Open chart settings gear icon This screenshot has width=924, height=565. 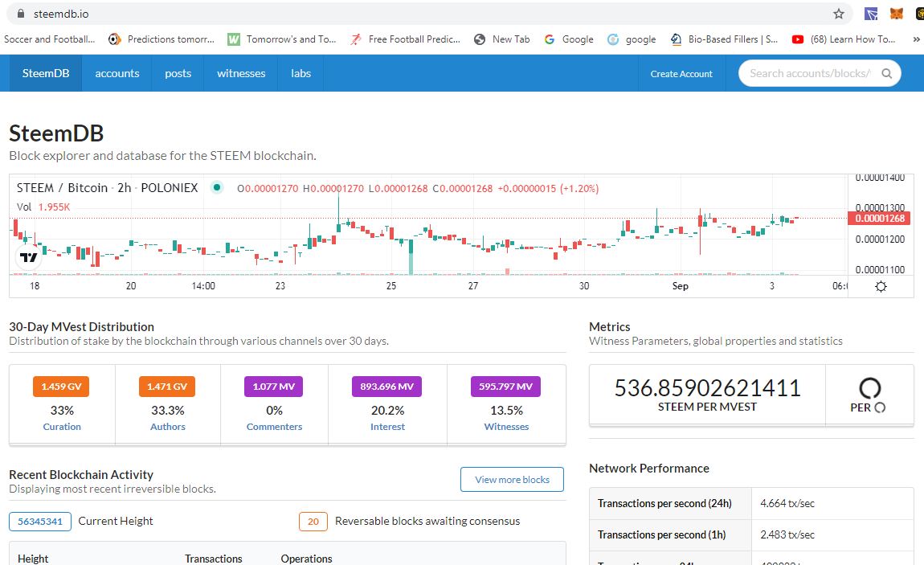coord(881,286)
